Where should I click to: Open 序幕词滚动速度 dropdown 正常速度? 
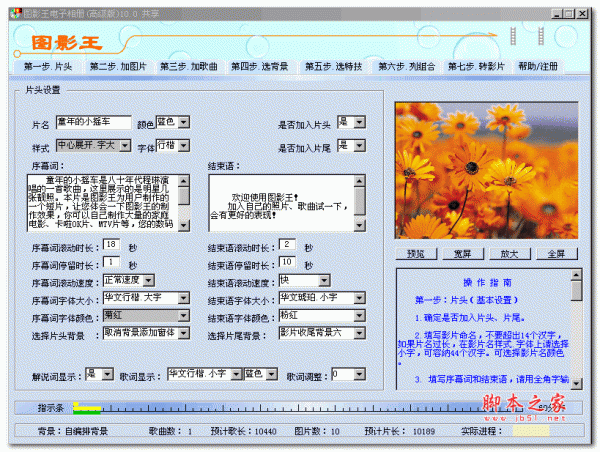click(149, 281)
